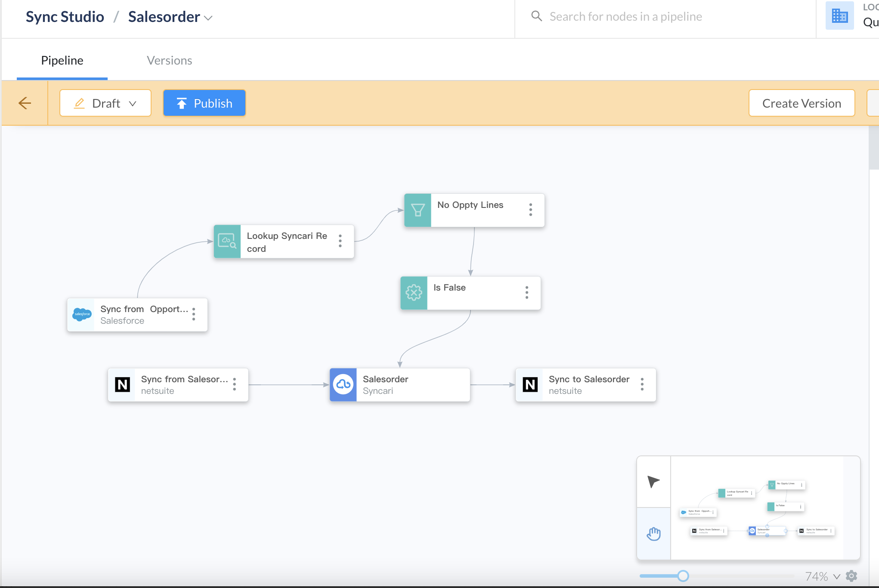Open the menu dots on Is False node
The width and height of the screenshot is (879, 588).
tap(526, 292)
